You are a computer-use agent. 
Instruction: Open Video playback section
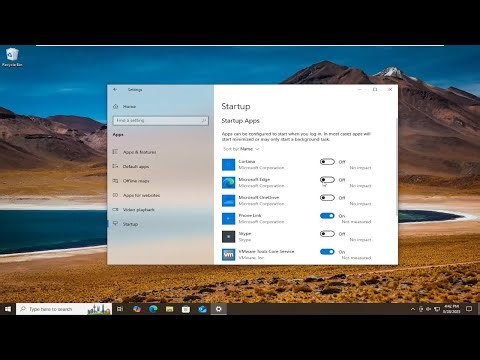click(x=139, y=210)
